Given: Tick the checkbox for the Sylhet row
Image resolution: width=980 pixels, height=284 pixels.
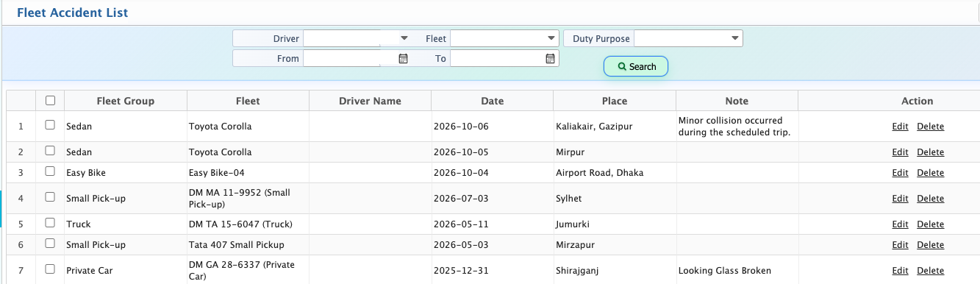Looking at the screenshot, I should (x=50, y=197).
